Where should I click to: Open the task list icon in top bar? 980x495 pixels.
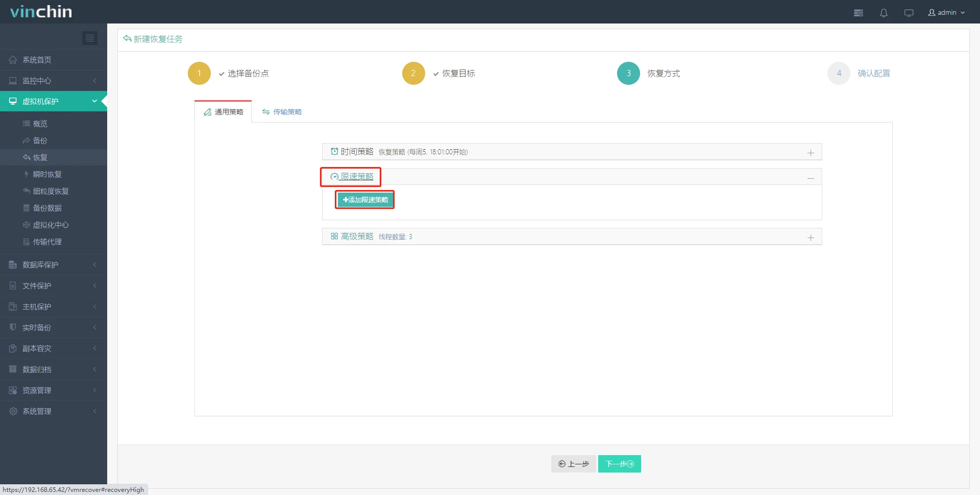click(859, 13)
